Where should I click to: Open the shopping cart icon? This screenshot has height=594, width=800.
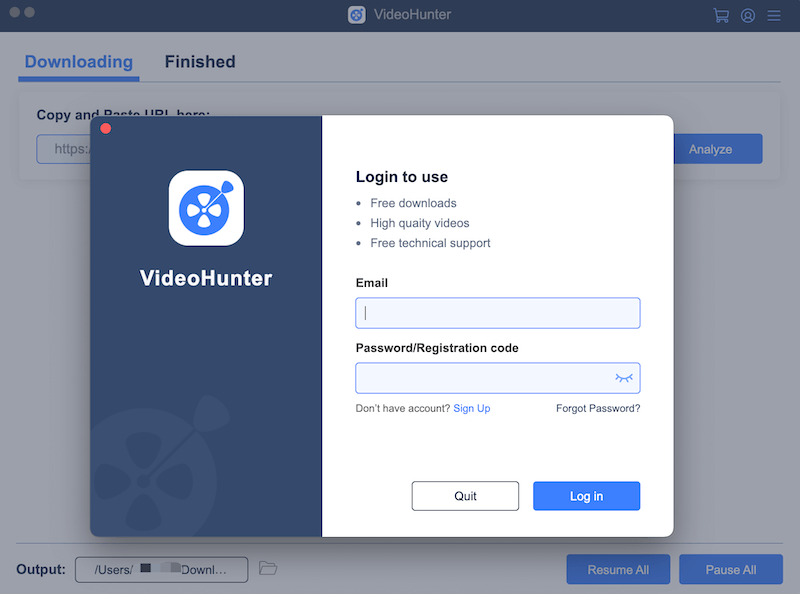coord(721,15)
